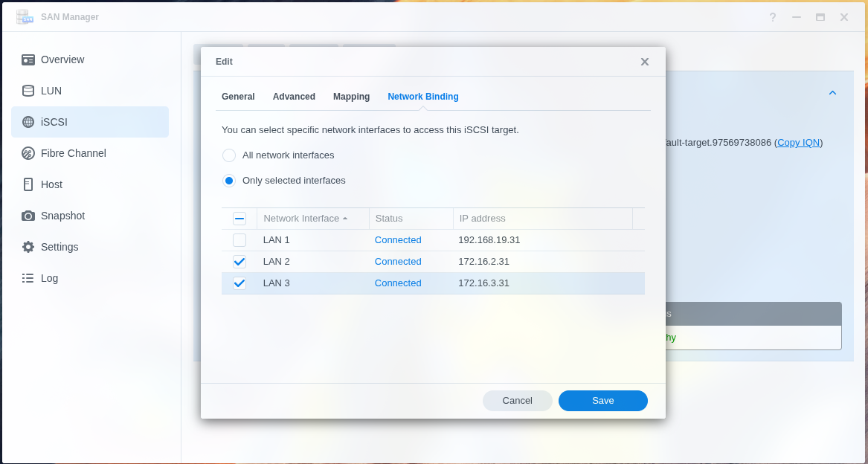The height and width of the screenshot is (464, 868).
Task: Select the LAN 1 row label
Action: pos(276,240)
